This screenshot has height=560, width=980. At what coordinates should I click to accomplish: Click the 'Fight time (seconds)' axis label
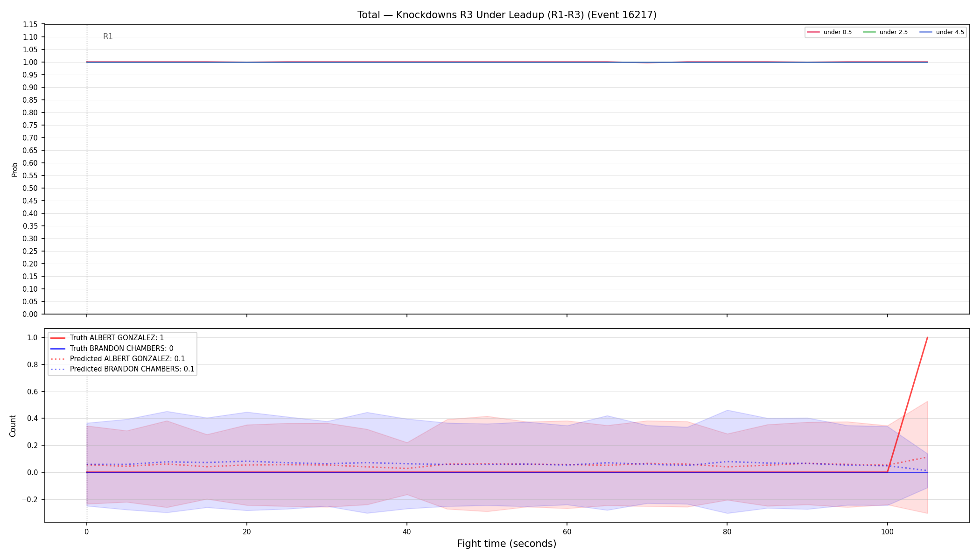tap(507, 544)
